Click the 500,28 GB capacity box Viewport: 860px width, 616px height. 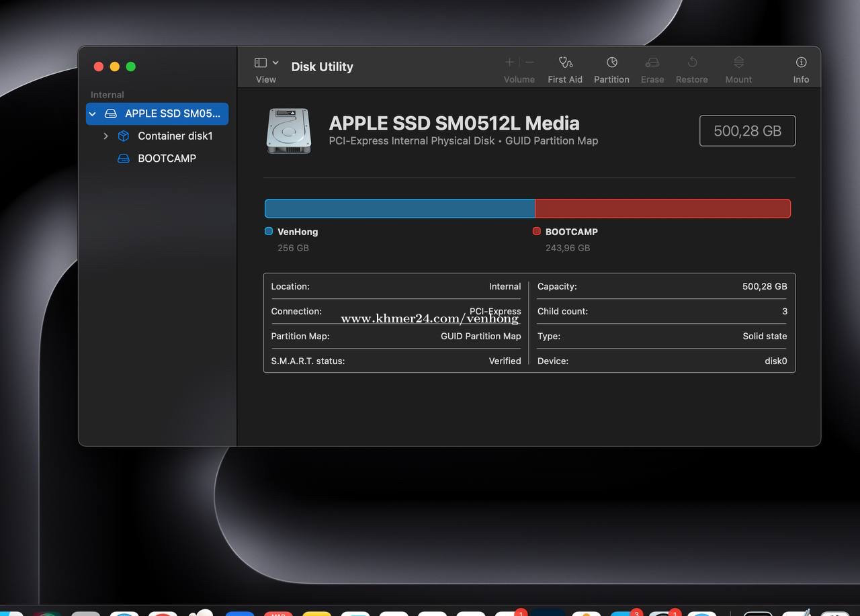click(747, 130)
